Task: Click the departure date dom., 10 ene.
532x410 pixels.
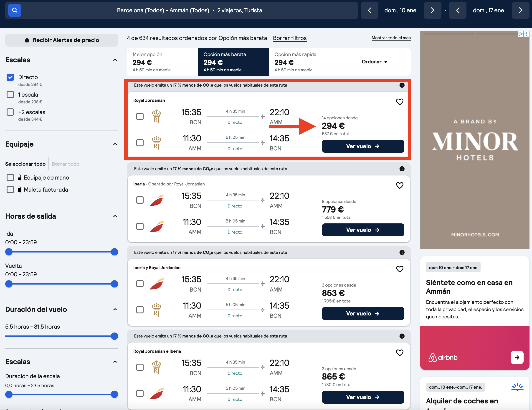Action: click(401, 10)
